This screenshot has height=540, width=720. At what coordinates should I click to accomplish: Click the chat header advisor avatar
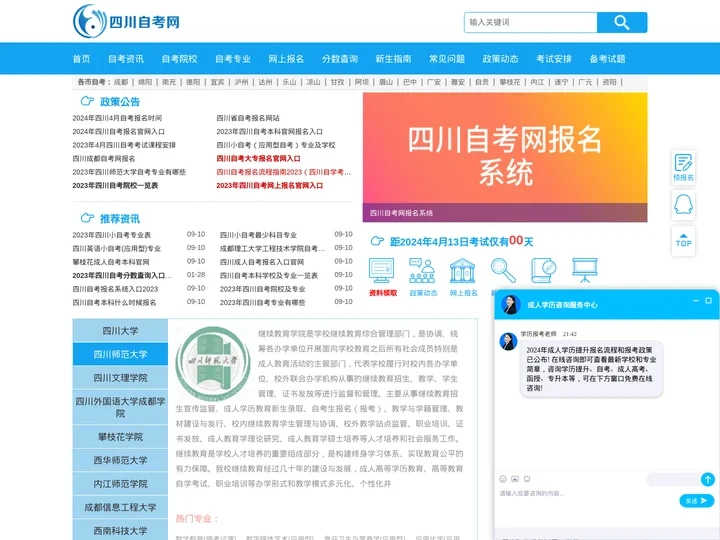pyautogui.click(x=510, y=304)
